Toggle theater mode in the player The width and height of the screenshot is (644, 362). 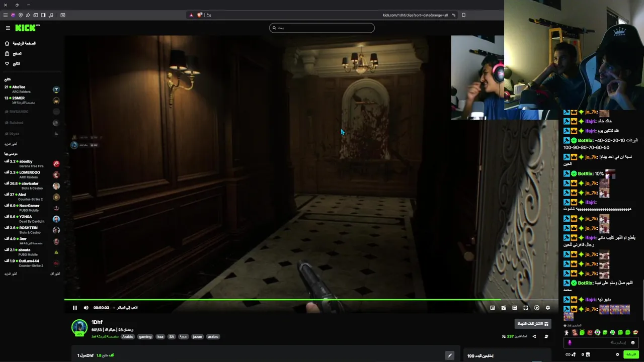[515, 308]
